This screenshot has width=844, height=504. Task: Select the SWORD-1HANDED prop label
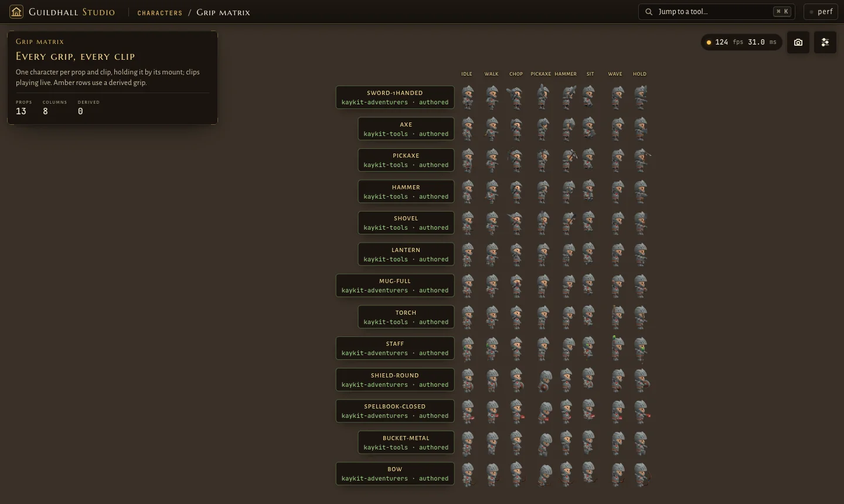click(395, 97)
